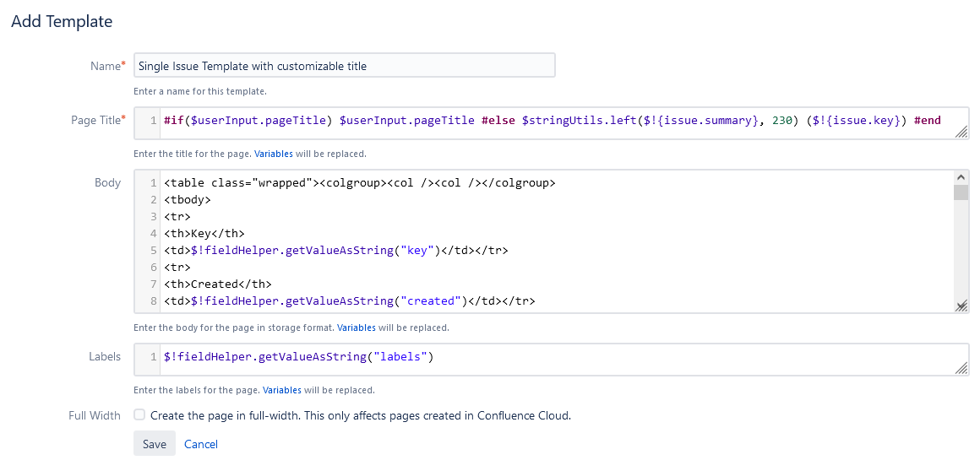Click the empty Body scrollbar track
This screenshot has width=980, height=471.
pos(961,253)
